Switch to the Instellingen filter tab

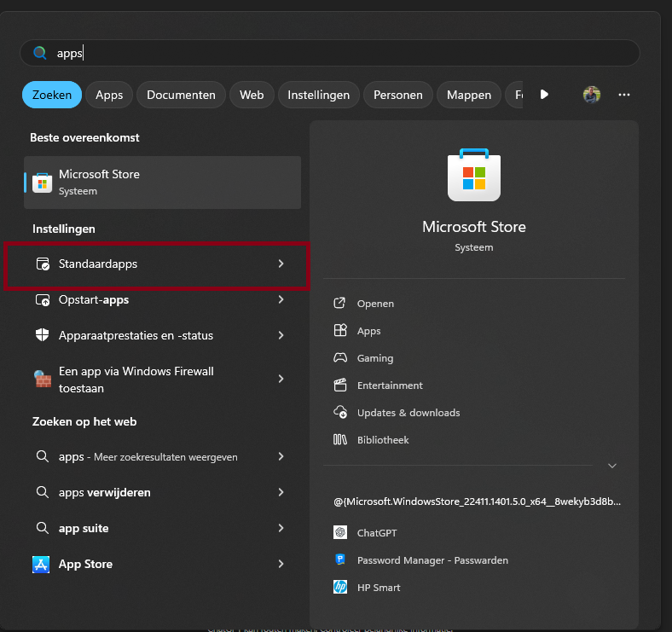click(318, 95)
